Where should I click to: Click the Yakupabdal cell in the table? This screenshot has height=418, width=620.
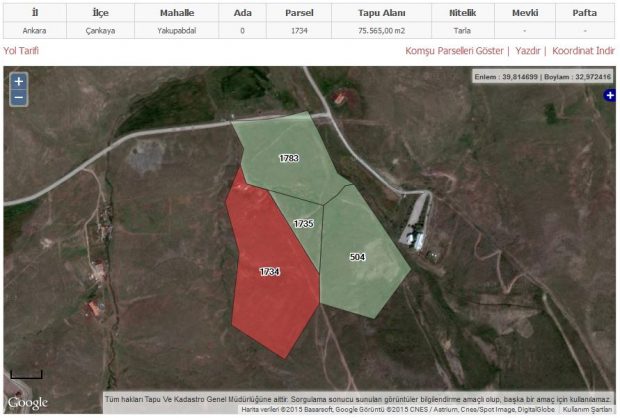pyautogui.click(x=178, y=31)
